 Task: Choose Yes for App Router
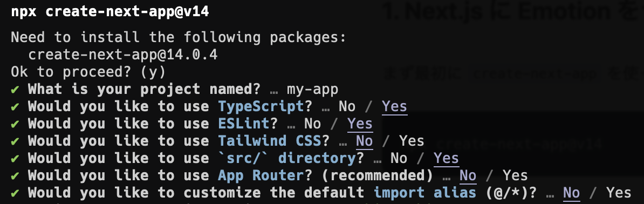pyautogui.click(x=515, y=175)
